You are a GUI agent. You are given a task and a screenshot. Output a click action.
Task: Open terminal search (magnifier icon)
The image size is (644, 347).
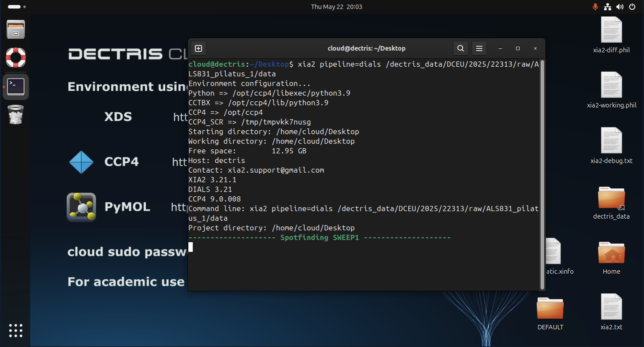(x=460, y=48)
